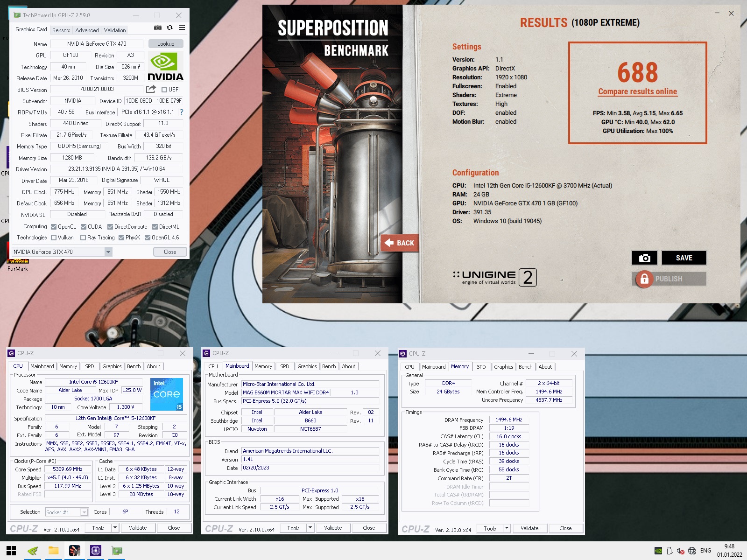The height and width of the screenshot is (560, 747).
Task: Open the Windows Start menu
Action: 11,551
